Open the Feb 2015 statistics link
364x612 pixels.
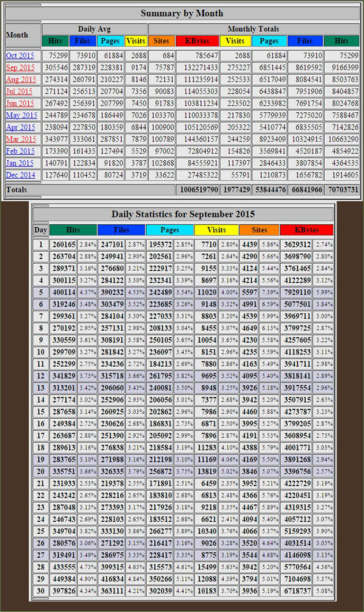click(20, 151)
